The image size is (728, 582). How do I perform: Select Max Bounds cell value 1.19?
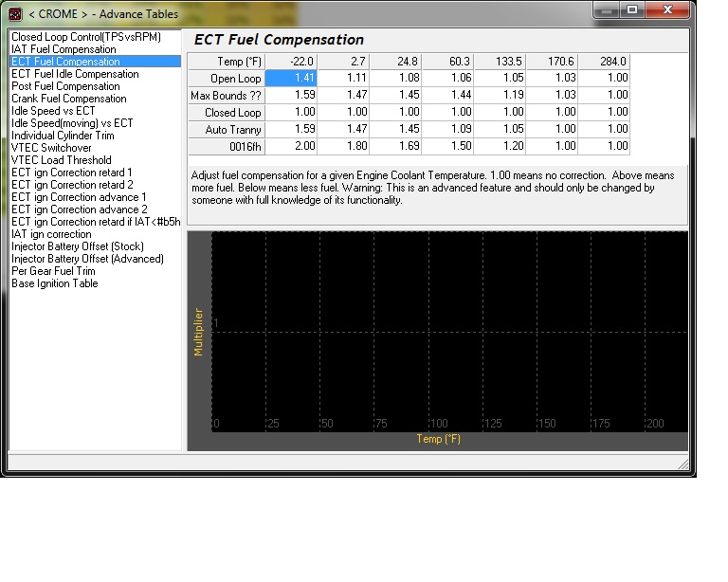point(500,95)
